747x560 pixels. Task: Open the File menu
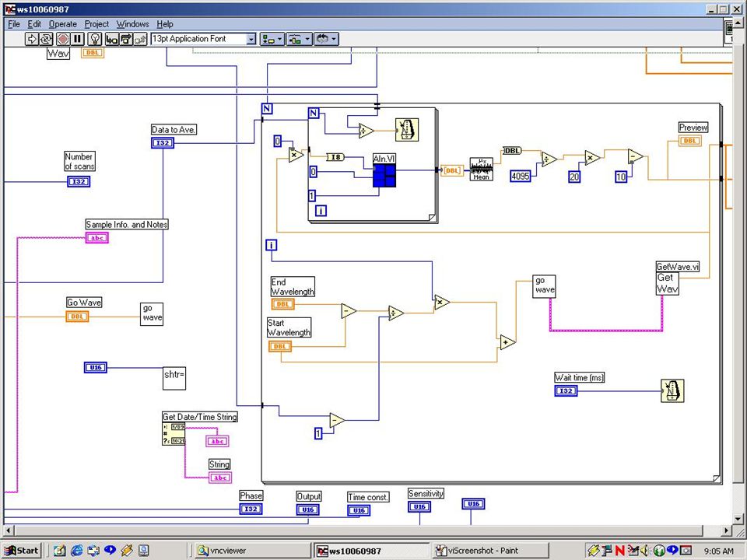pyautogui.click(x=14, y=24)
